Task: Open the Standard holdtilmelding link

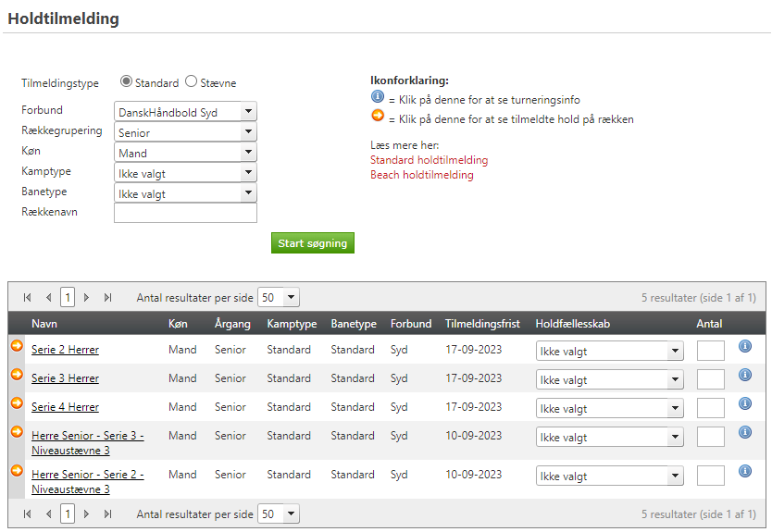Action: click(x=429, y=160)
